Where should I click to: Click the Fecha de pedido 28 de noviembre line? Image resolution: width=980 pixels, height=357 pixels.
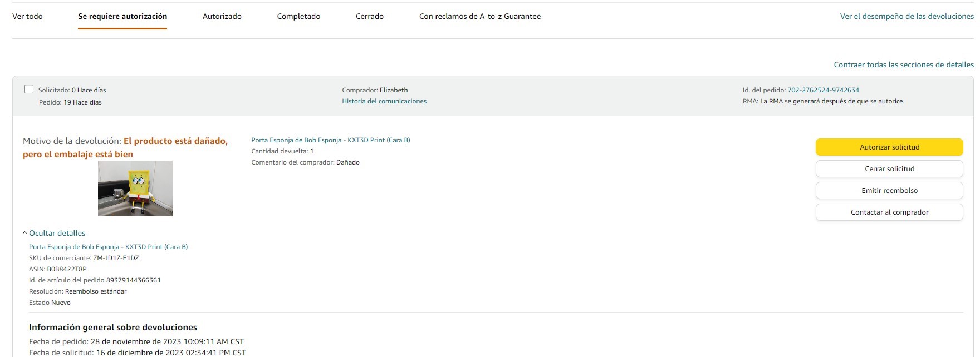[136, 341]
